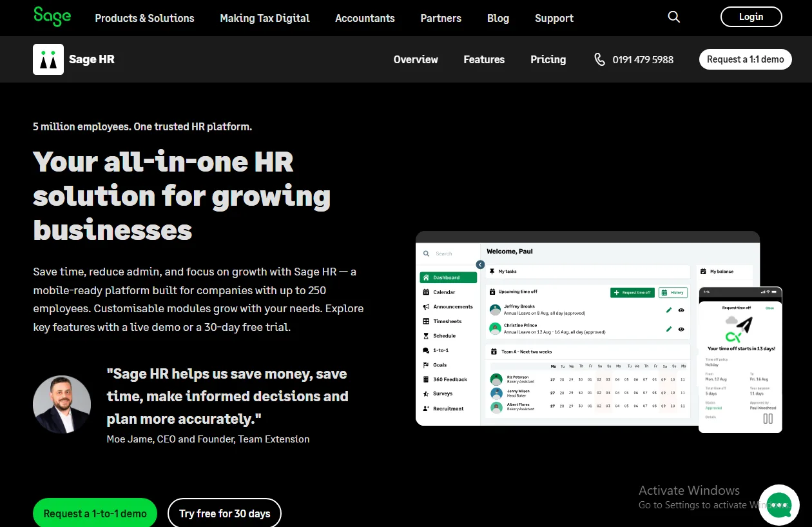Open the Support menu item
This screenshot has width=812, height=527.
(554, 18)
